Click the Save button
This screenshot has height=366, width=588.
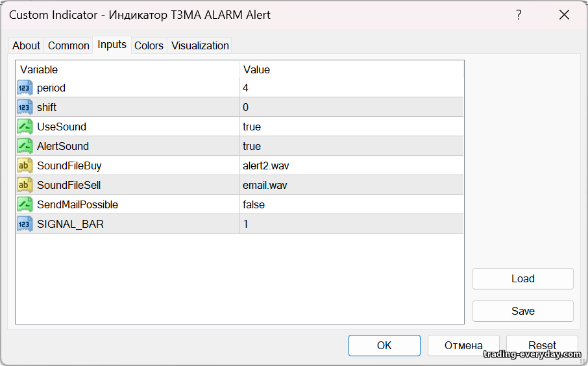click(522, 311)
